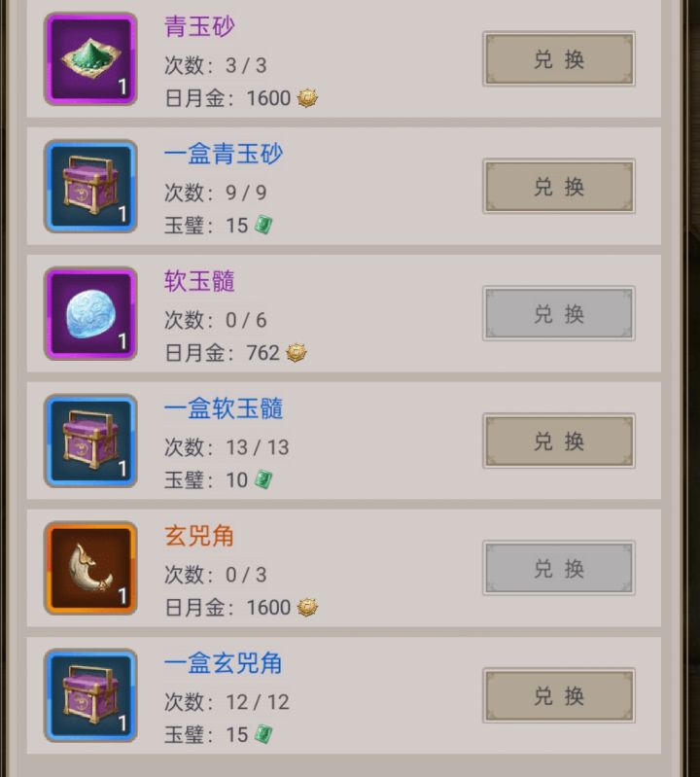Click the disabled 兑换 button for 玄兕角
The height and width of the screenshot is (777, 700).
[559, 568]
